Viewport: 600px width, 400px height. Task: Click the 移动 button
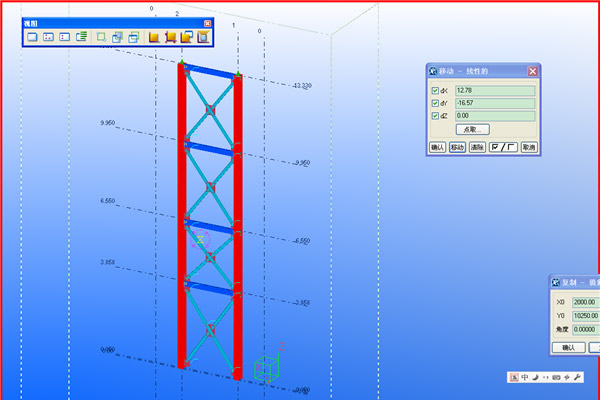[457, 147]
